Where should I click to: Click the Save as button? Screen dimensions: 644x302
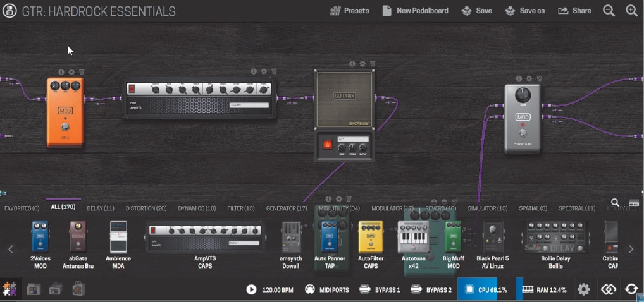(524, 11)
